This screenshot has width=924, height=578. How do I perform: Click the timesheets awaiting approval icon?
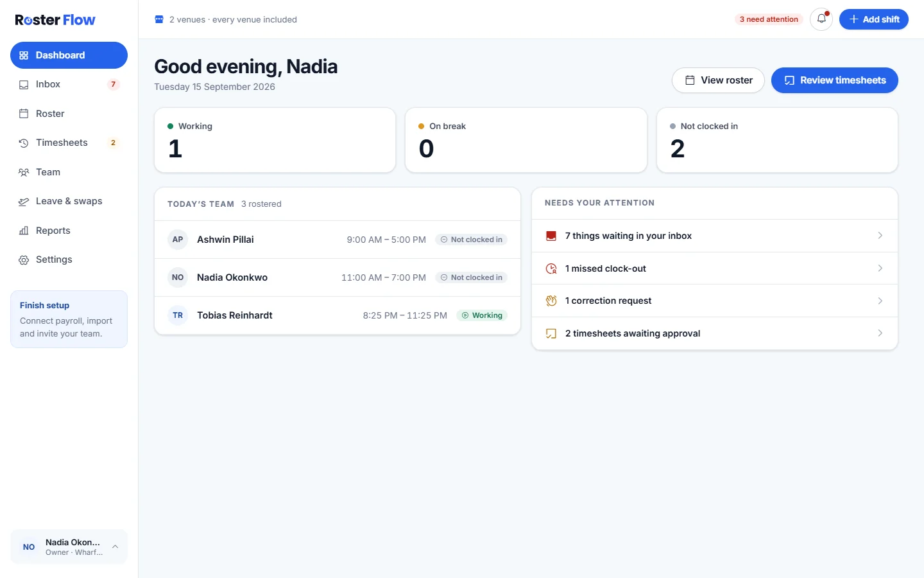(x=551, y=333)
